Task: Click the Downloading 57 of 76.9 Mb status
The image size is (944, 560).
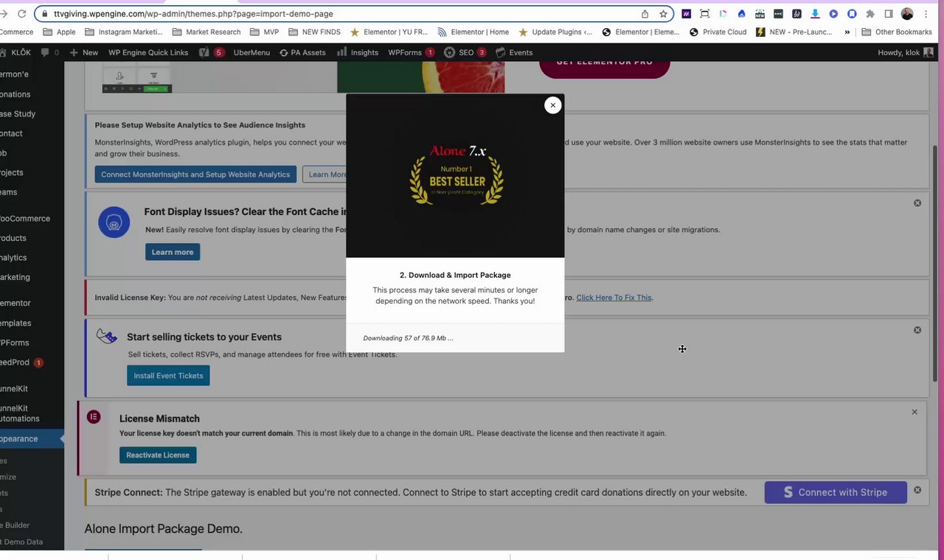Action: pyautogui.click(x=408, y=338)
